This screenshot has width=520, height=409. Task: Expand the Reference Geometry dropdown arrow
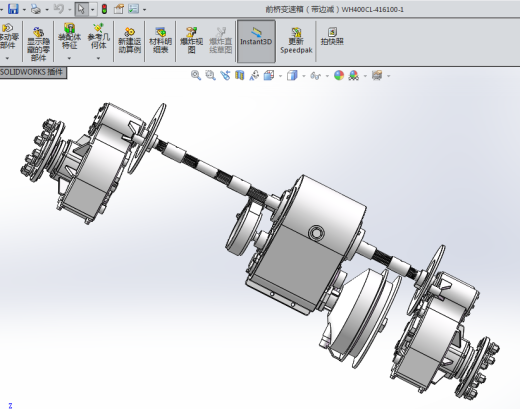[x=98, y=58]
